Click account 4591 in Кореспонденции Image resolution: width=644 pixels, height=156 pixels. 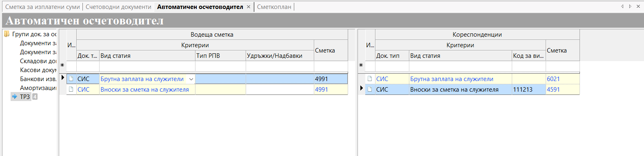553,90
